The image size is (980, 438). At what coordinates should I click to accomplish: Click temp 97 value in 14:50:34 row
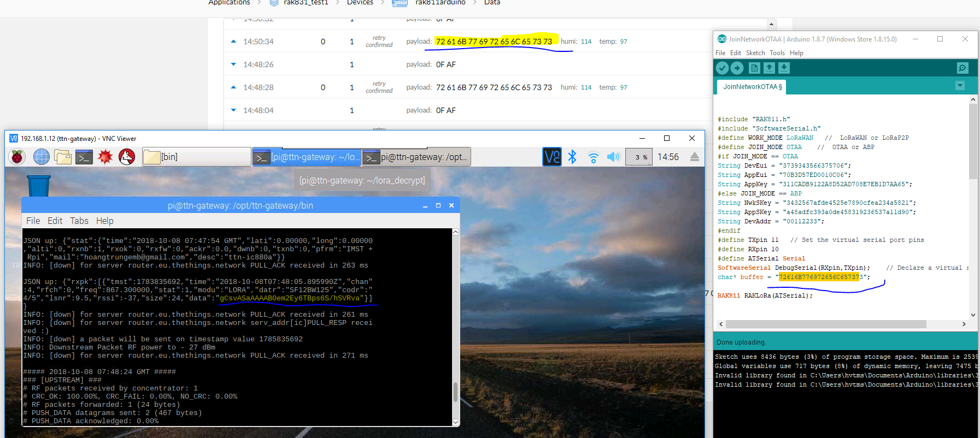tap(624, 42)
